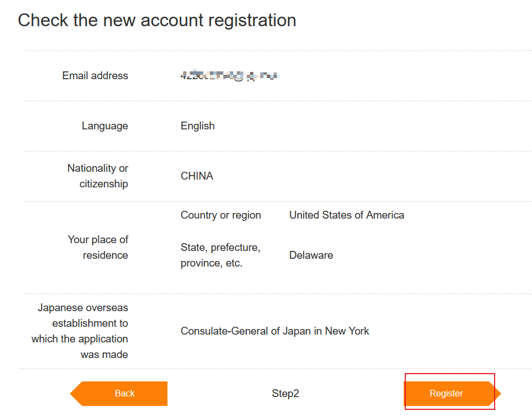The width and height of the screenshot is (532, 416).
Task: Click the Register button
Action: click(x=447, y=394)
